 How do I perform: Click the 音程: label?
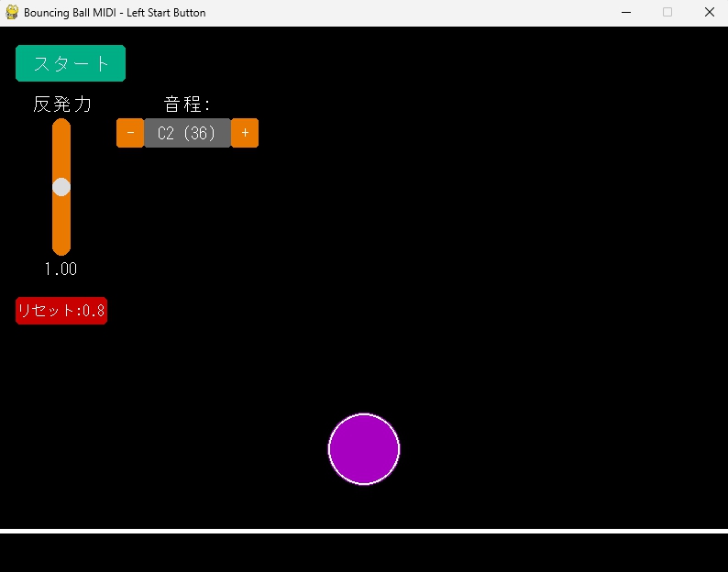[187, 104]
